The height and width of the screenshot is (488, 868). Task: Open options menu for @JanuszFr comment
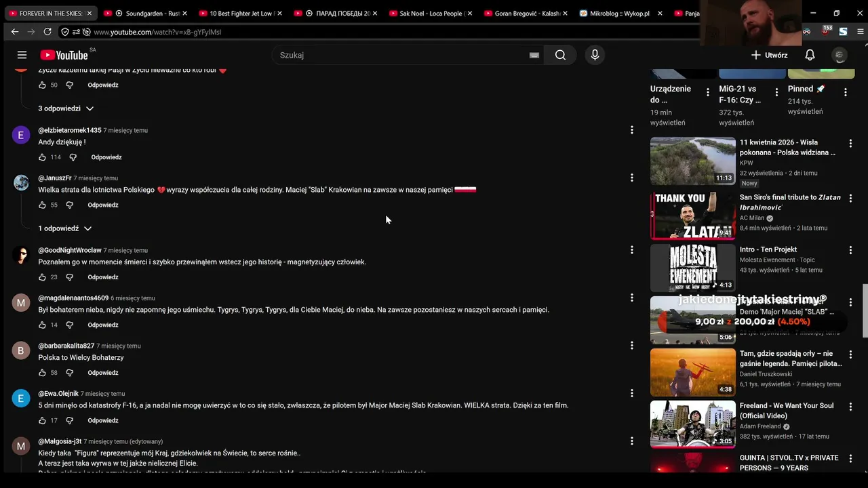[x=631, y=178]
